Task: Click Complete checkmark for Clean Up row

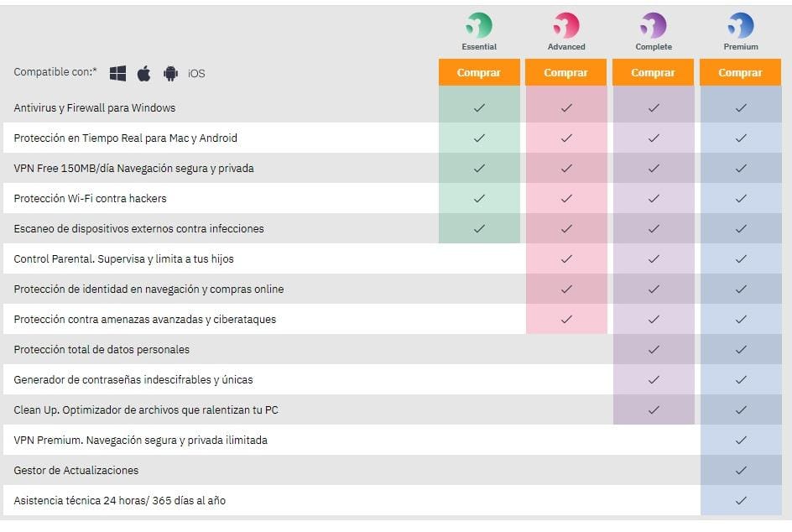Action: (654, 409)
